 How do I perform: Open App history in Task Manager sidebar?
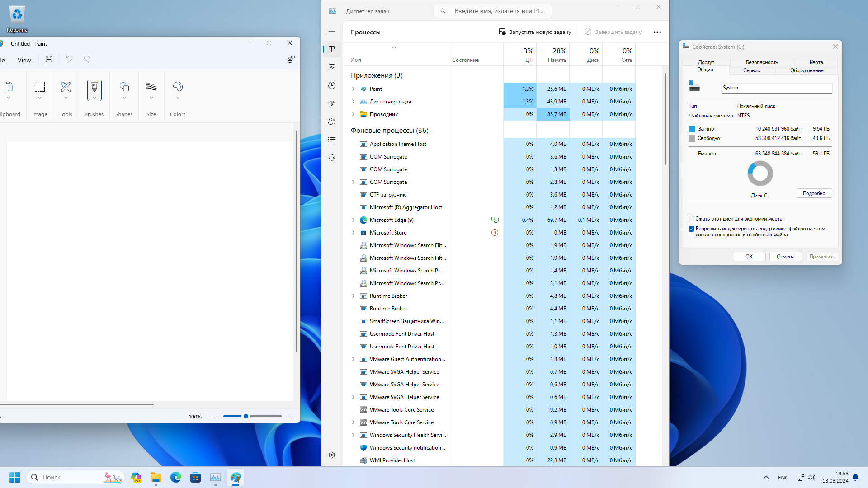point(332,85)
